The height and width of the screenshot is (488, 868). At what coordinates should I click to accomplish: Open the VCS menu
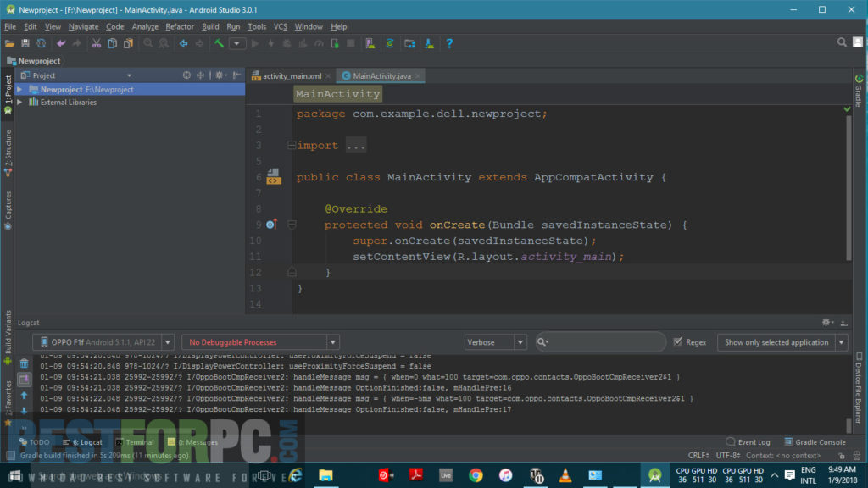tap(281, 26)
